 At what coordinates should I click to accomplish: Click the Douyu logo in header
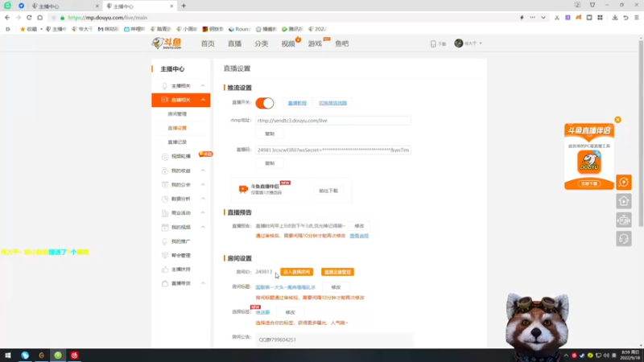tap(167, 43)
